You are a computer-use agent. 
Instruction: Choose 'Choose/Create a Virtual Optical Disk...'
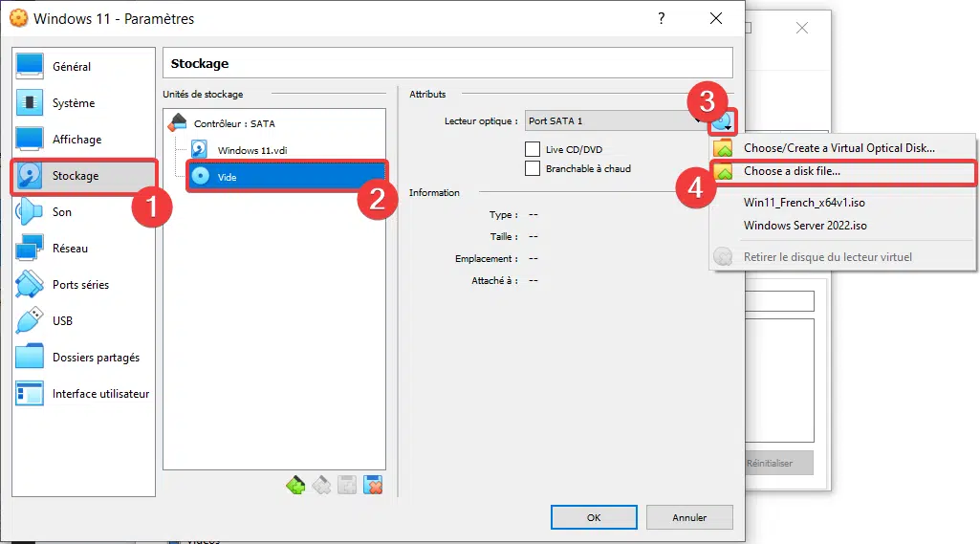coord(842,148)
